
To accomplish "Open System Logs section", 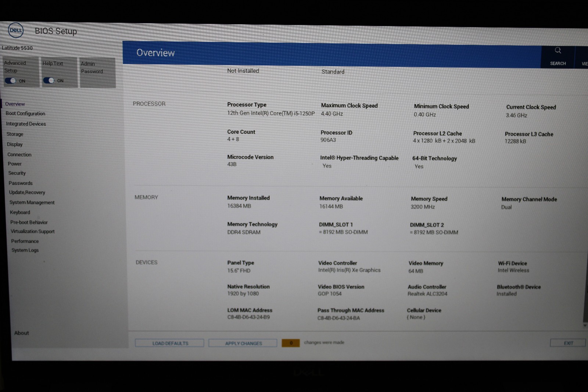I will coord(25,250).
